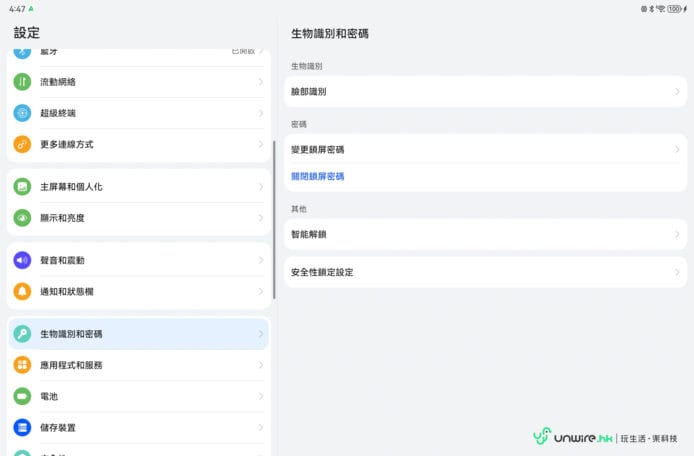Viewport: 694px width, 456px height.
Task: Tap the Notifications (通知和狀態欄) bell icon
Action: pyautogui.click(x=22, y=291)
